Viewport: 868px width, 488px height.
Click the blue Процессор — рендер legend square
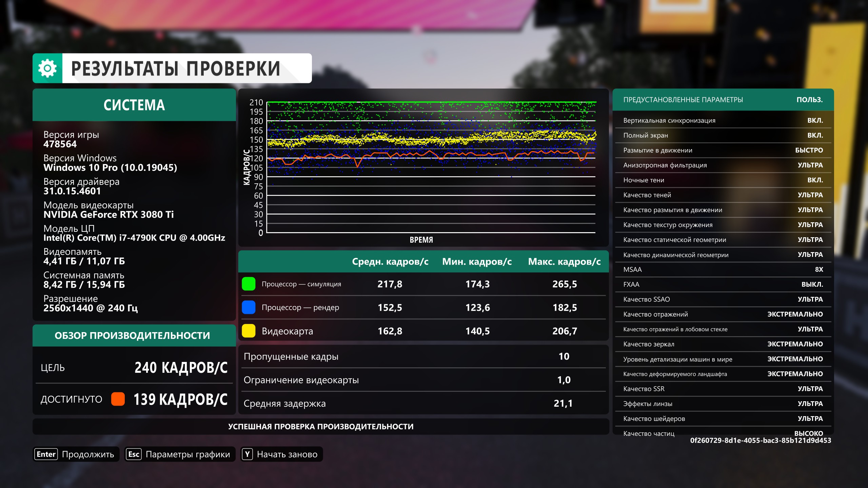(249, 307)
